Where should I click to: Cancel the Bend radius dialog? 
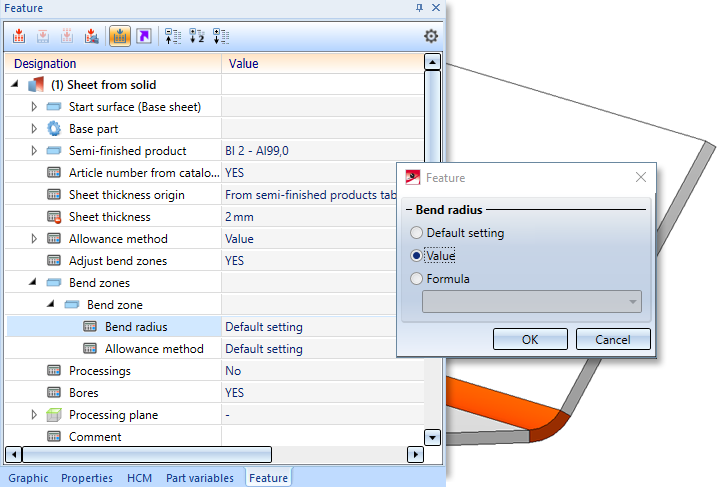click(613, 339)
